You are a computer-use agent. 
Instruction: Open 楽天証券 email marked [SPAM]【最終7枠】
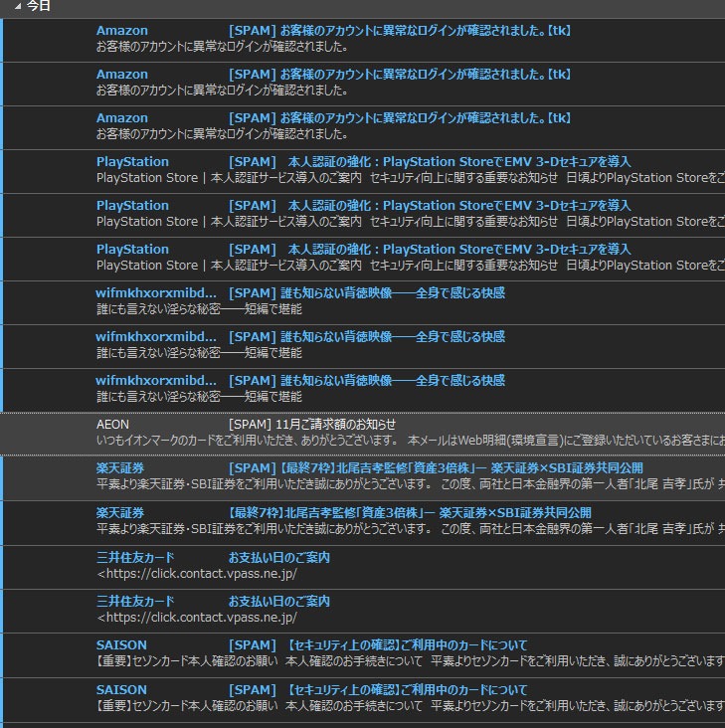362,477
